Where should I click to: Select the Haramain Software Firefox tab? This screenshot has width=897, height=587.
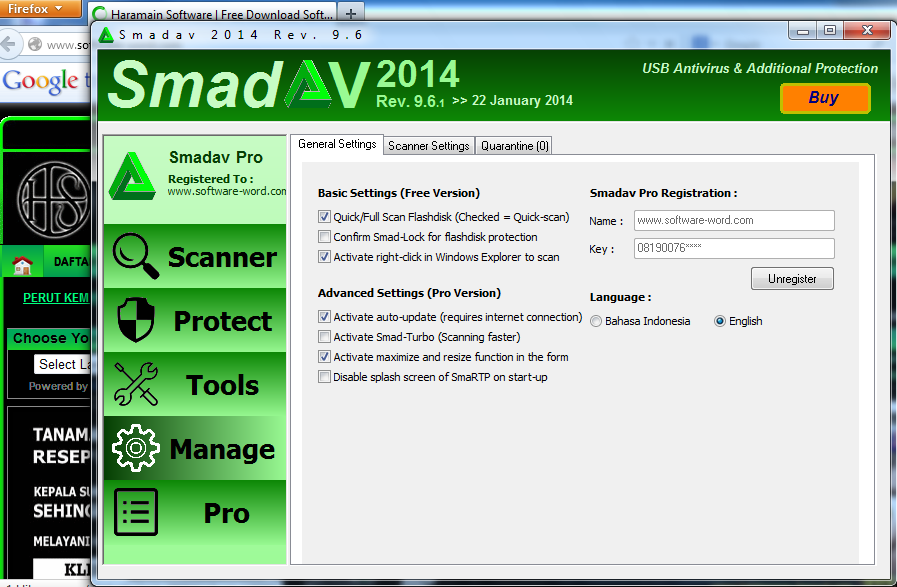(213, 14)
